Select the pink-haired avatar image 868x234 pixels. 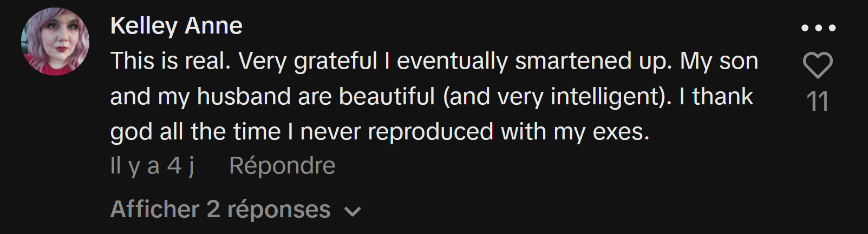coord(55,41)
